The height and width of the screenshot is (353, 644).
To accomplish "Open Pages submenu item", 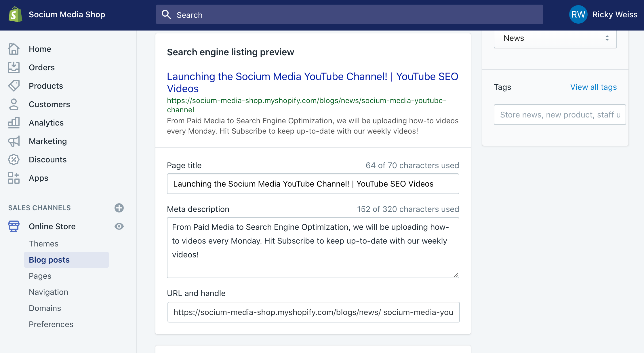I will (40, 276).
